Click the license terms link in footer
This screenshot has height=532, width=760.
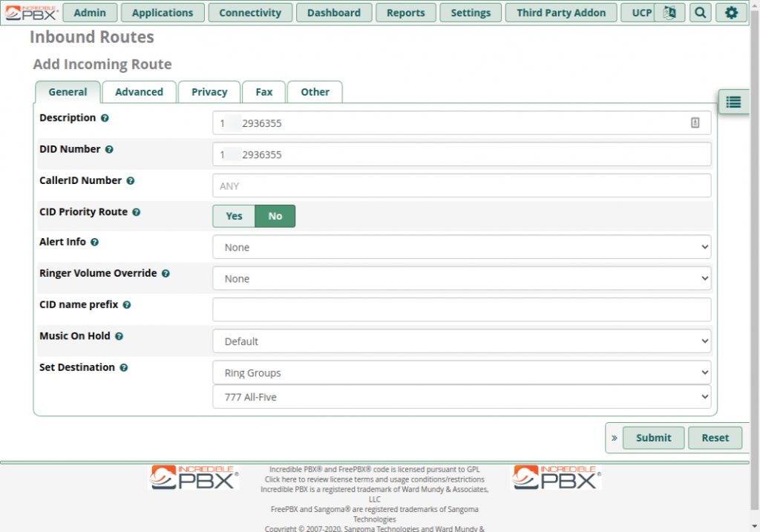coord(374,479)
